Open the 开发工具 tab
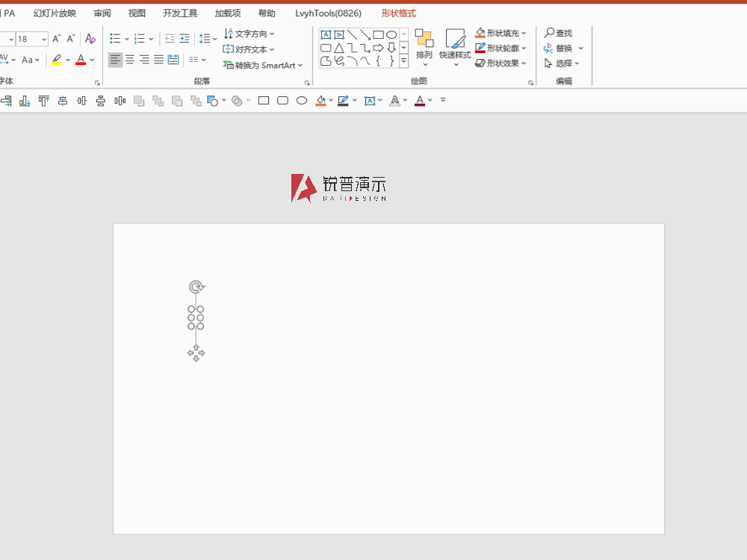 coord(180,13)
